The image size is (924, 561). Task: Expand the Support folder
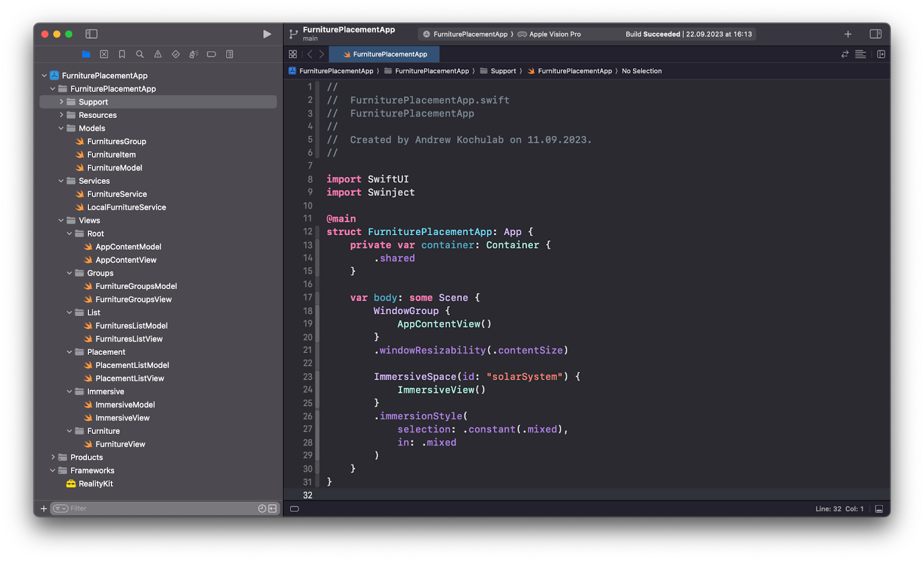point(61,102)
